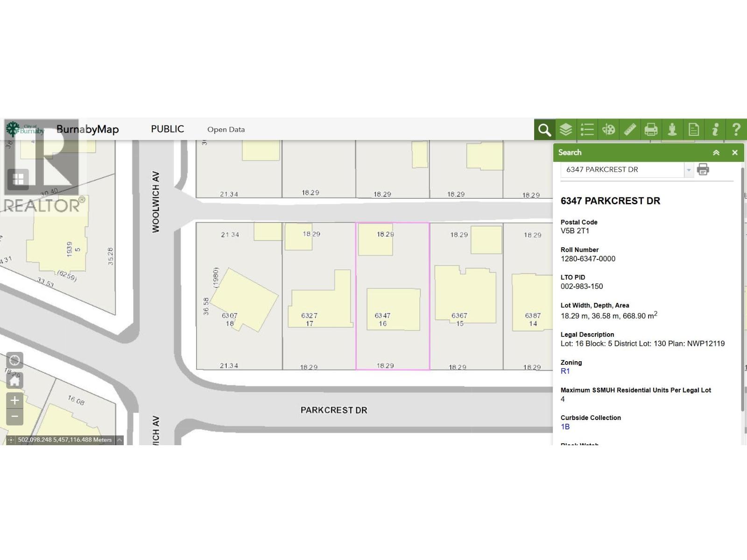Open the Layers tool
Viewport: 747px width, 560px height.
pyautogui.click(x=565, y=129)
